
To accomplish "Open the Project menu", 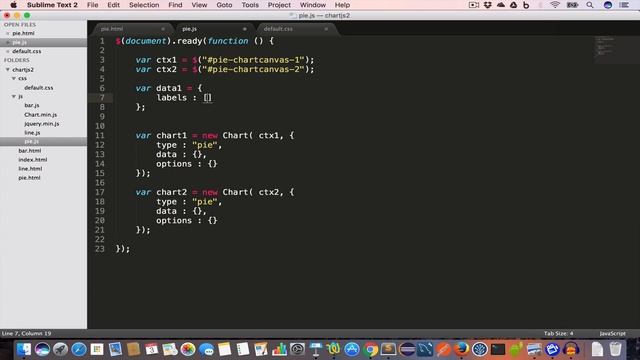I will point(279,5).
